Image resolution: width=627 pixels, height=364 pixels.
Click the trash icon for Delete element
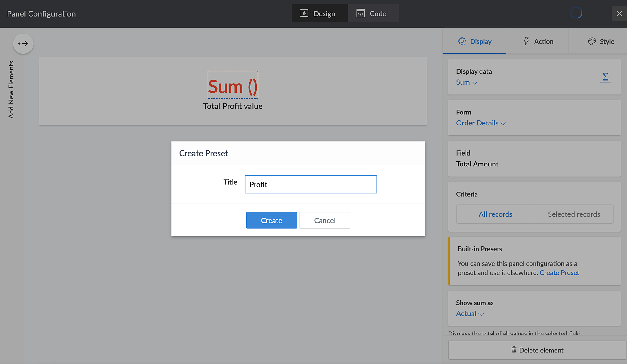[514, 350]
